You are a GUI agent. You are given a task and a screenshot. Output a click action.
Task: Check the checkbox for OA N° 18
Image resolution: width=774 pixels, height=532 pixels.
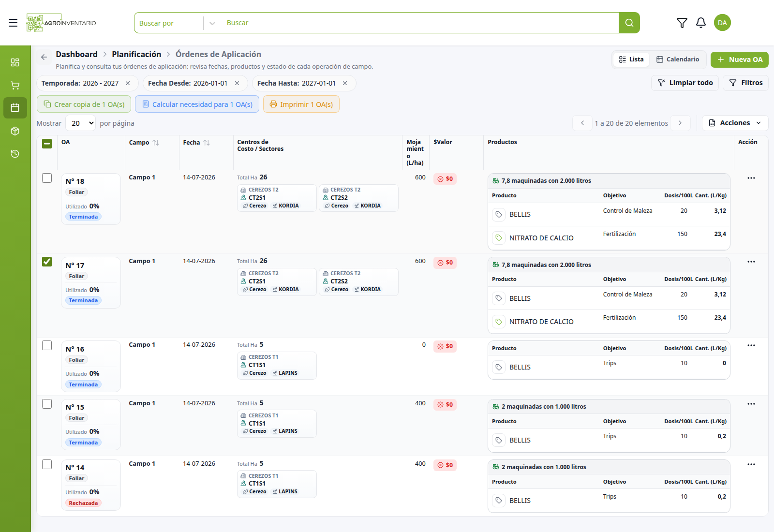(x=47, y=178)
